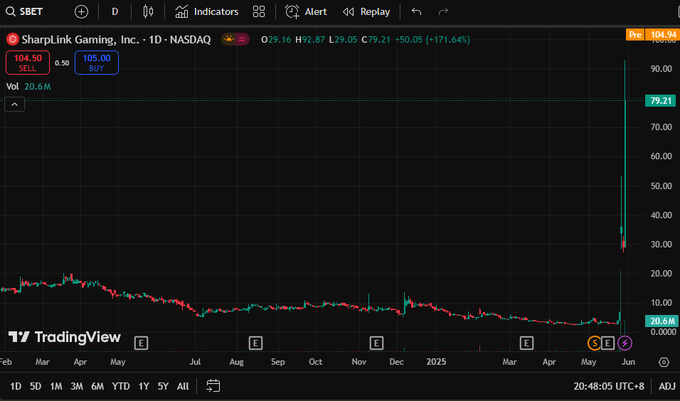Click the Pre 104.94 pre-market price label
Image resolution: width=680 pixels, height=401 pixels.
pyautogui.click(x=652, y=35)
